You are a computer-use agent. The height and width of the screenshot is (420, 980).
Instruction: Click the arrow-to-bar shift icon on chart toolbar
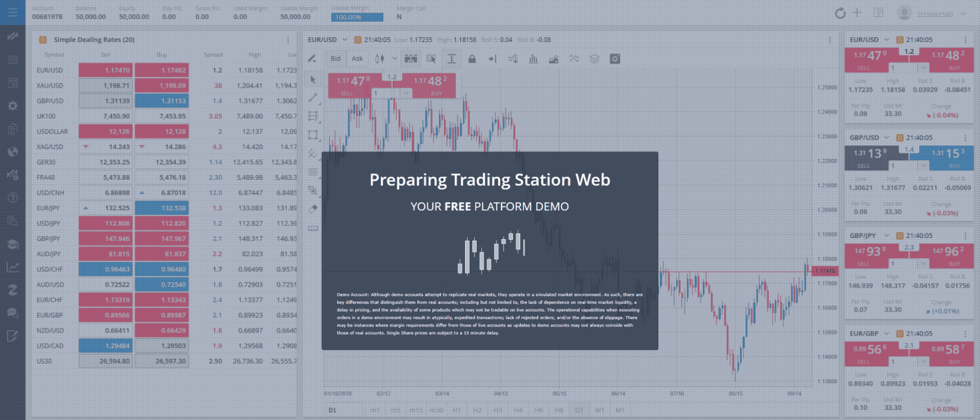pos(492,59)
